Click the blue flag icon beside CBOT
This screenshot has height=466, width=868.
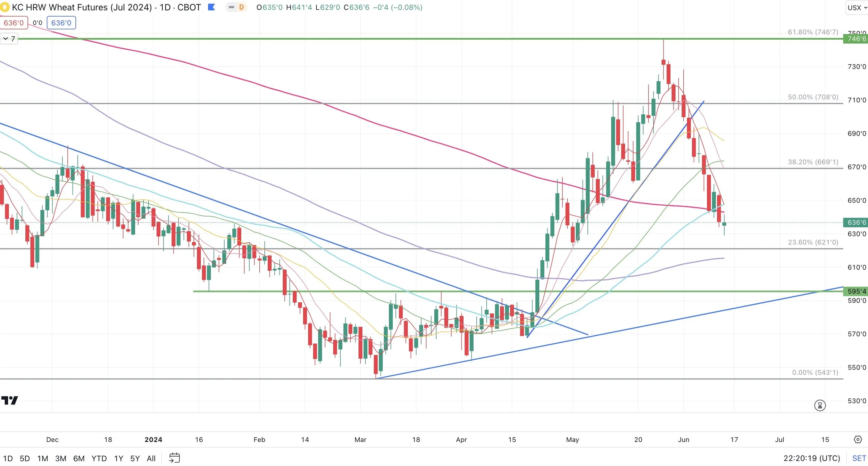pyautogui.click(x=211, y=7)
